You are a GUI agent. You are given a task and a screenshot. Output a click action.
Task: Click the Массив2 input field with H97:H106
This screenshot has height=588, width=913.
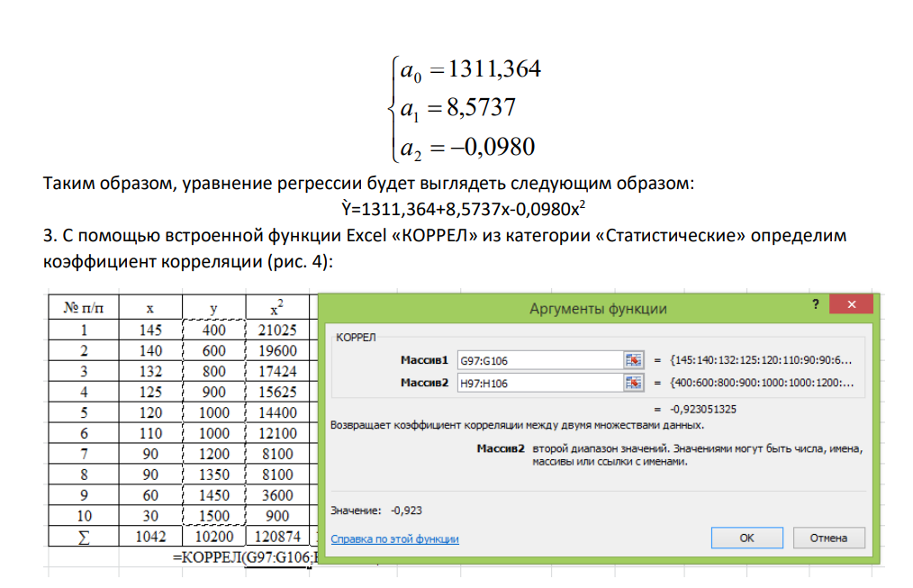click(x=540, y=383)
